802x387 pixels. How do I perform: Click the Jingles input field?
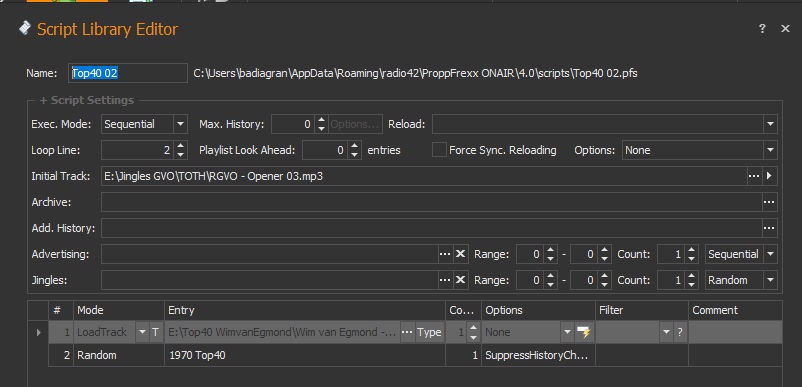[270, 280]
